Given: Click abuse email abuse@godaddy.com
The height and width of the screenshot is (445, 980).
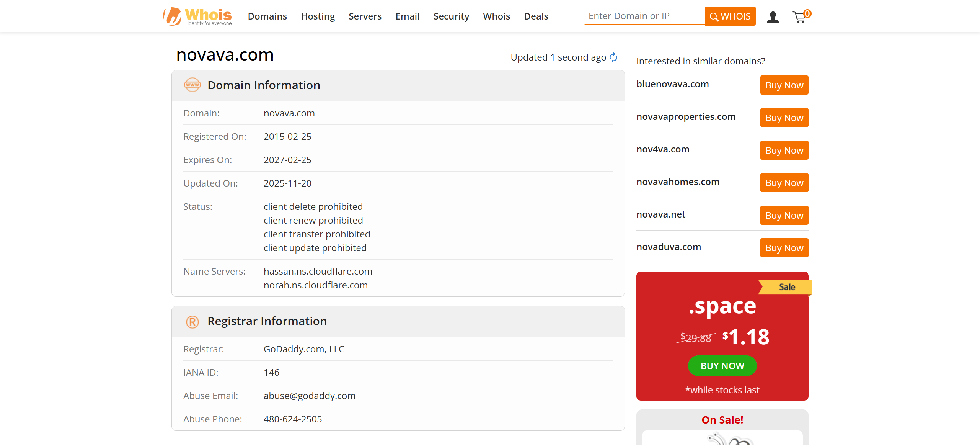Looking at the screenshot, I should pos(309,396).
